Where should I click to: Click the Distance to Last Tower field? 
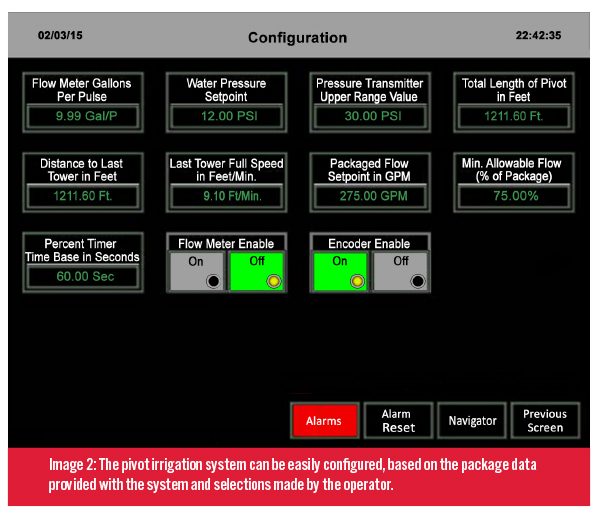coord(83,195)
